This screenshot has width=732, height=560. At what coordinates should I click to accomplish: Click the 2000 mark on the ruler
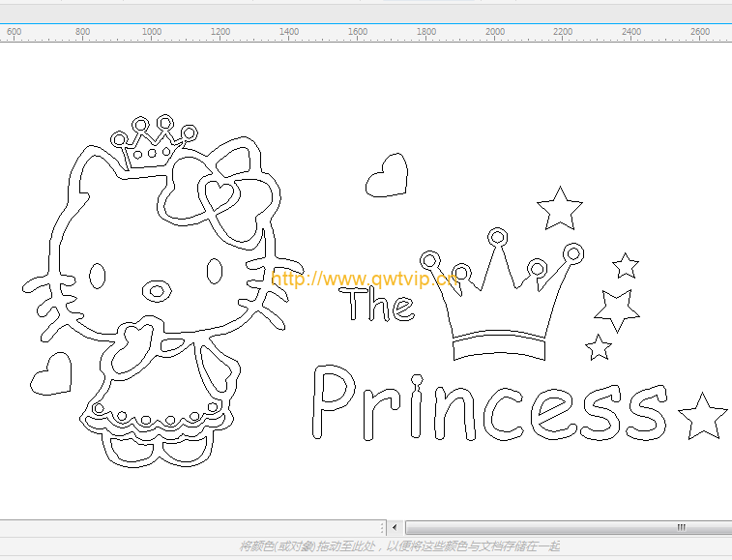(495, 32)
